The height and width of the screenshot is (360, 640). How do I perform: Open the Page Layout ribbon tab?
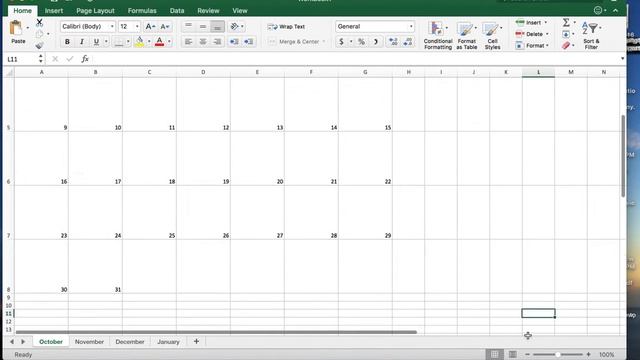(95, 11)
